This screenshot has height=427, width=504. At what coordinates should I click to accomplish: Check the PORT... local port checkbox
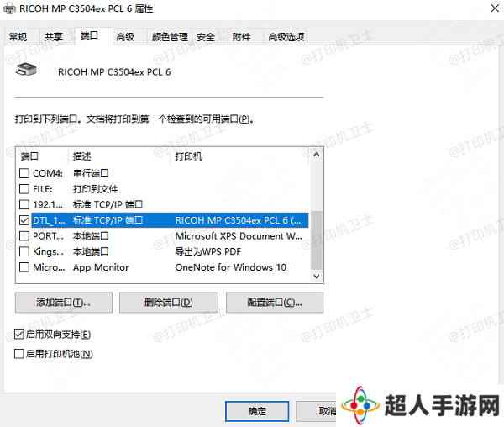[24, 236]
